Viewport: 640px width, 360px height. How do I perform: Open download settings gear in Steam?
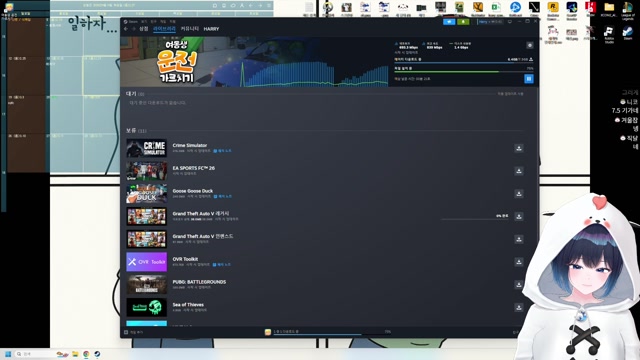point(529,45)
